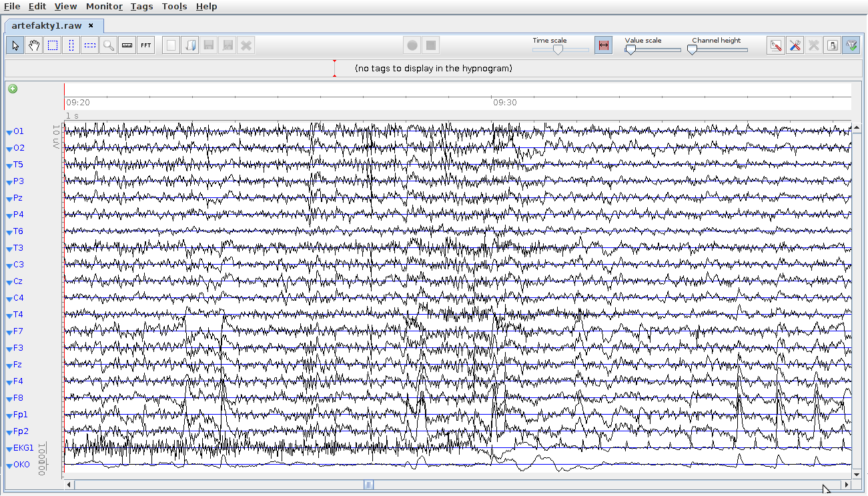This screenshot has width=868, height=496.
Task: Activate the magnifier zoom tool
Action: (x=109, y=45)
